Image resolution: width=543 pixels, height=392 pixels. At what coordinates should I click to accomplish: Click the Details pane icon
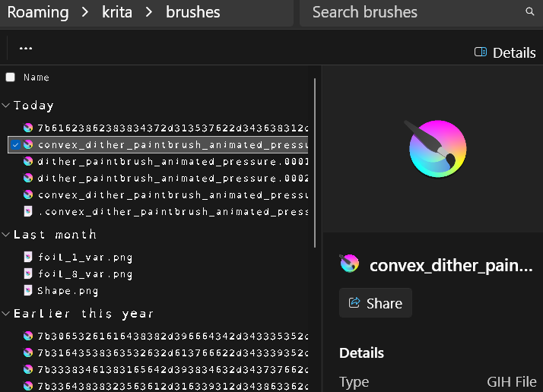(x=481, y=52)
